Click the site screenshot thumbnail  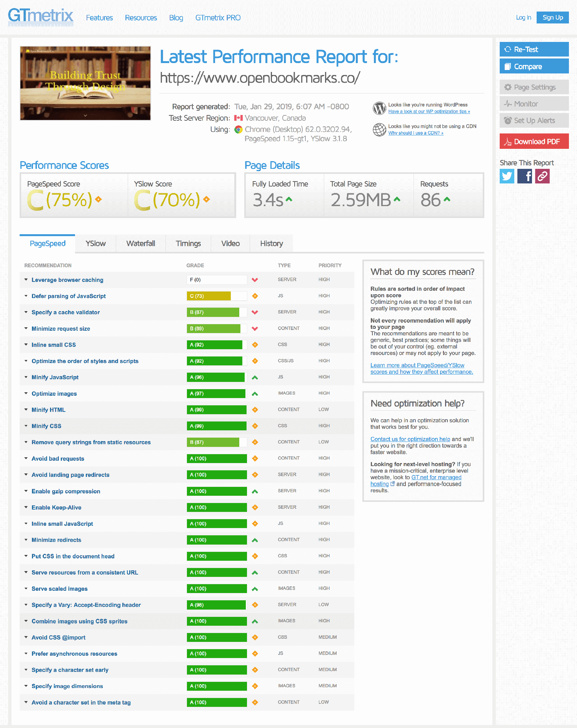tap(85, 83)
